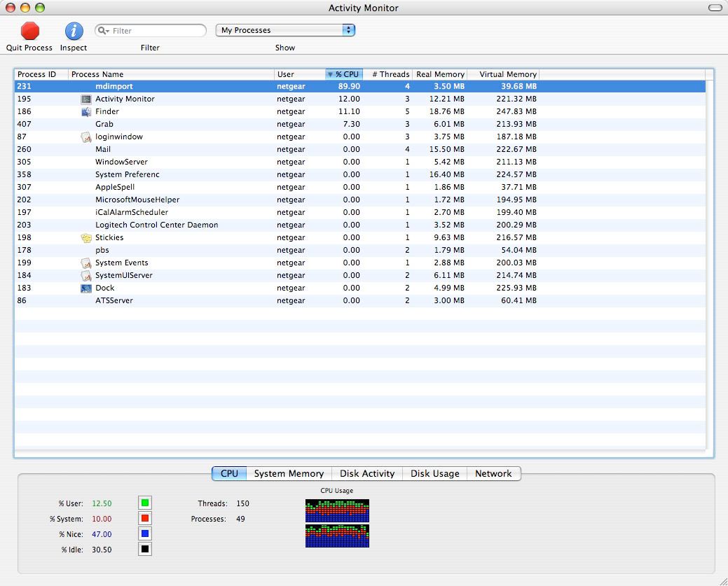
Task: Click the Dock process icon
Action: 86,288
